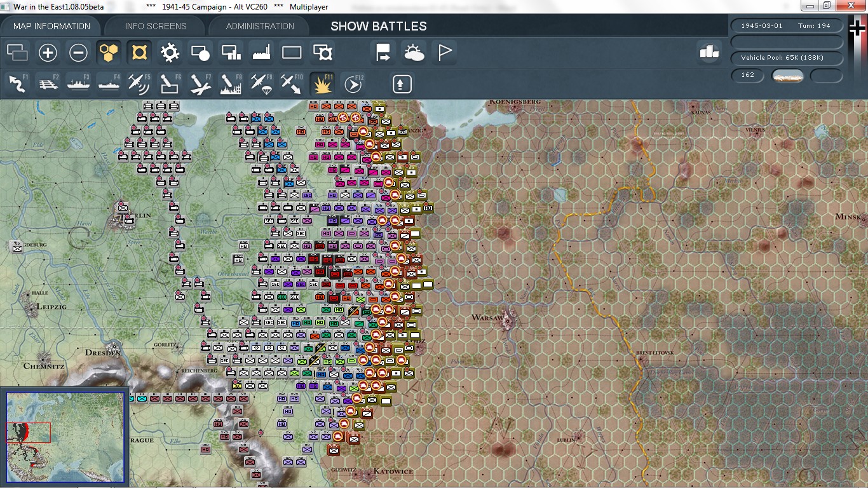Click the rectangle with circle icon
Viewport: 868px width, 488px height.
(x=200, y=52)
